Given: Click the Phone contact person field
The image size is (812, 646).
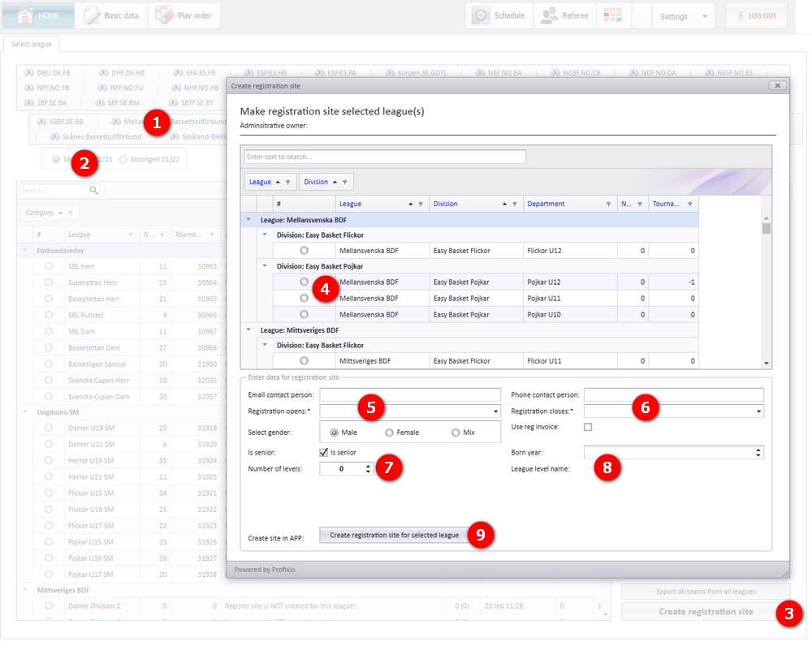Looking at the screenshot, I should pyautogui.click(x=673, y=395).
